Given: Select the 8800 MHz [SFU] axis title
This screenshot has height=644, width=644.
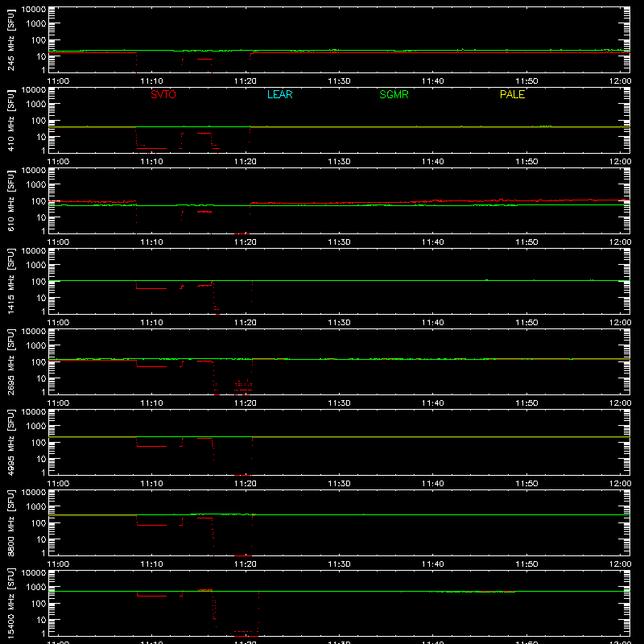Looking at the screenshot, I should (x=11, y=523).
